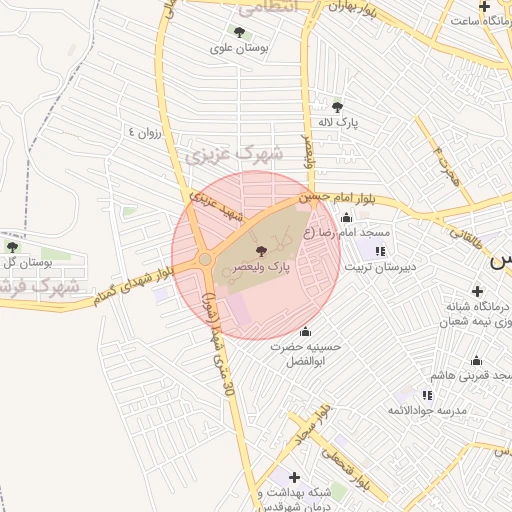Click the شهرک عزیزی neighborhood label

pos(234,155)
